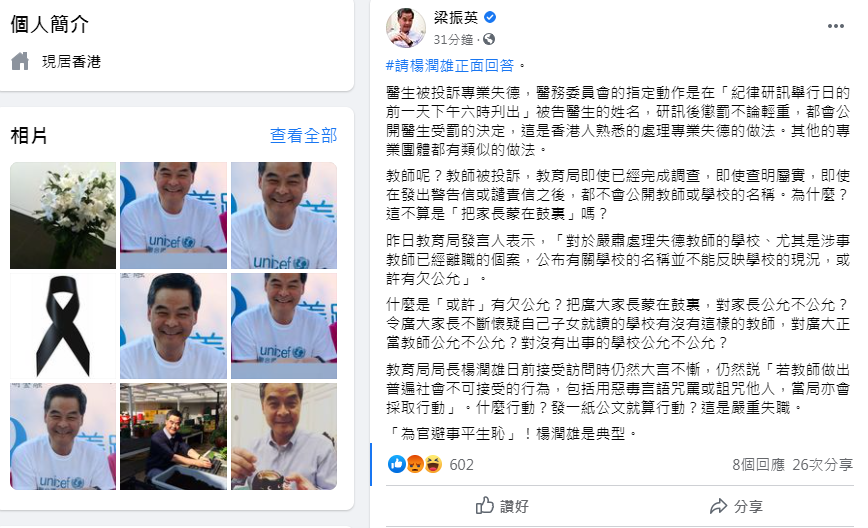The image size is (868, 528).
Task: Click the blue like reaction icon
Action: point(397,464)
